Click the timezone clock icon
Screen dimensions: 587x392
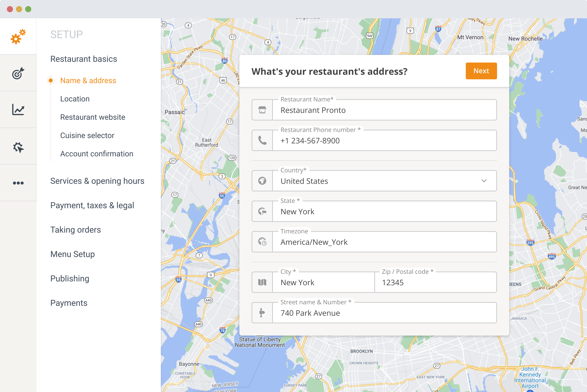tap(262, 242)
